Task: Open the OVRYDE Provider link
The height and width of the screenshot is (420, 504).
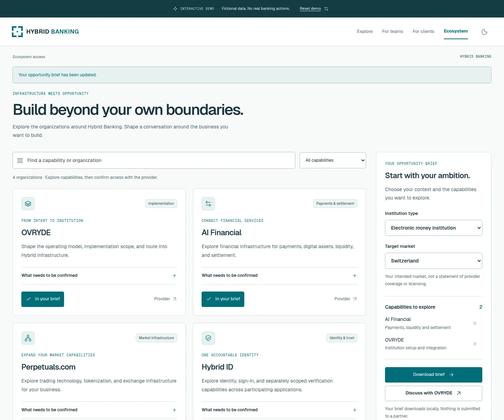Action: coord(166,299)
